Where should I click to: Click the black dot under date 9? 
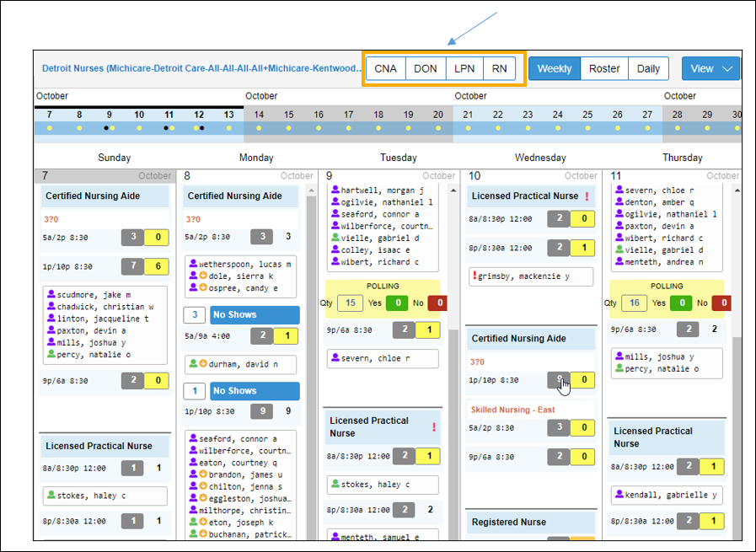tap(106, 128)
